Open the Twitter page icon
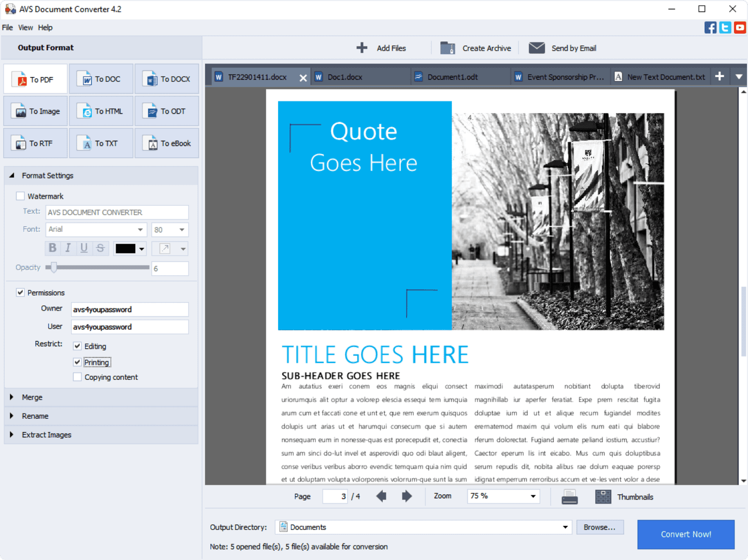Screen dimensions: 748x560 pos(725,27)
